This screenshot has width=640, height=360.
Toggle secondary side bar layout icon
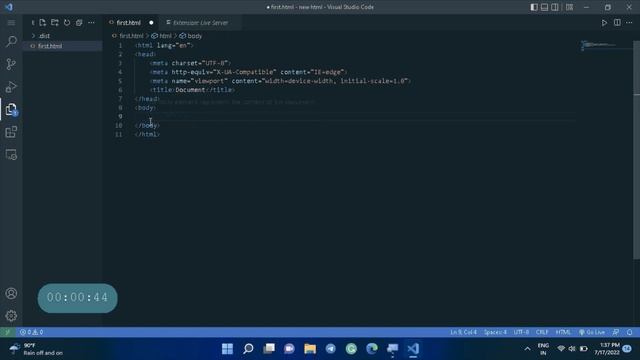tap(555, 7)
